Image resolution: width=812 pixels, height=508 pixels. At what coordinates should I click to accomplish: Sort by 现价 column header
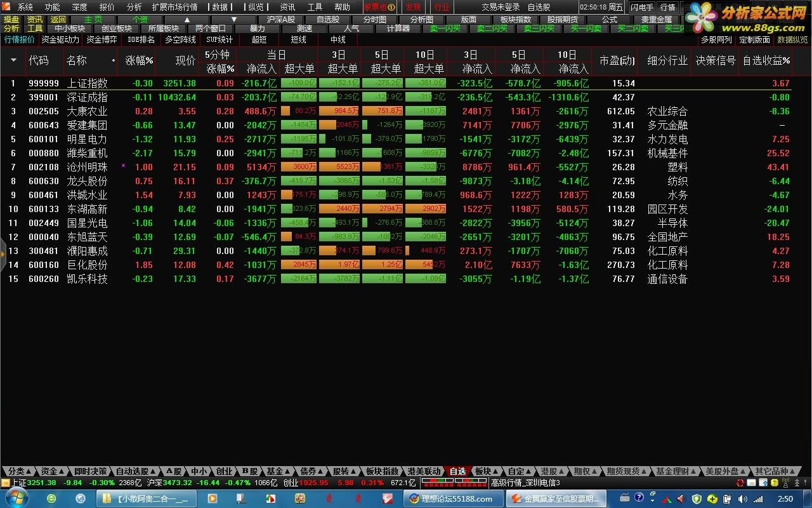pyautogui.click(x=185, y=61)
